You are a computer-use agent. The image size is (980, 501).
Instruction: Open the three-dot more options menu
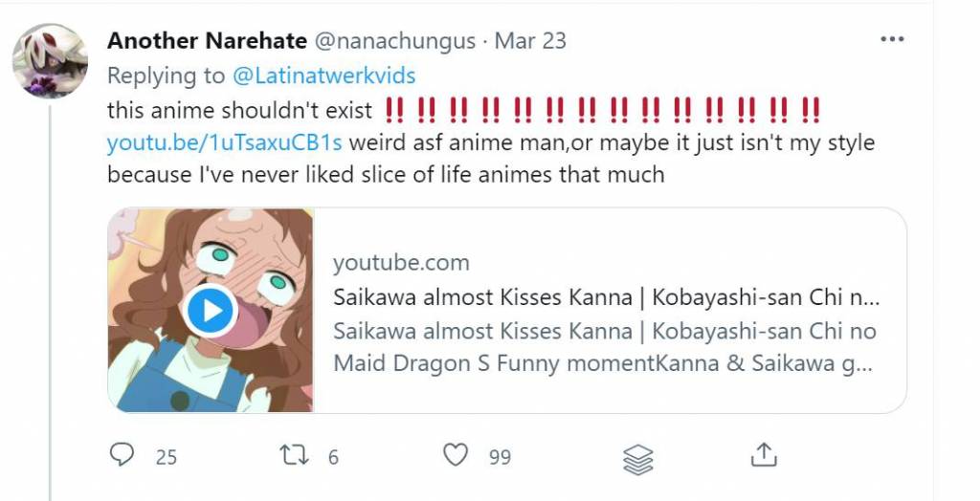click(x=892, y=39)
